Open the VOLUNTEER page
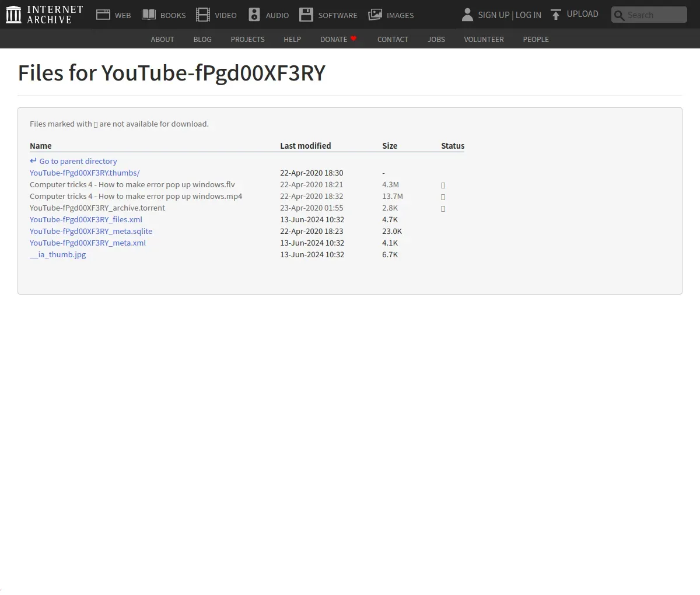This screenshot has width=700, height=595. coord(484,39)
